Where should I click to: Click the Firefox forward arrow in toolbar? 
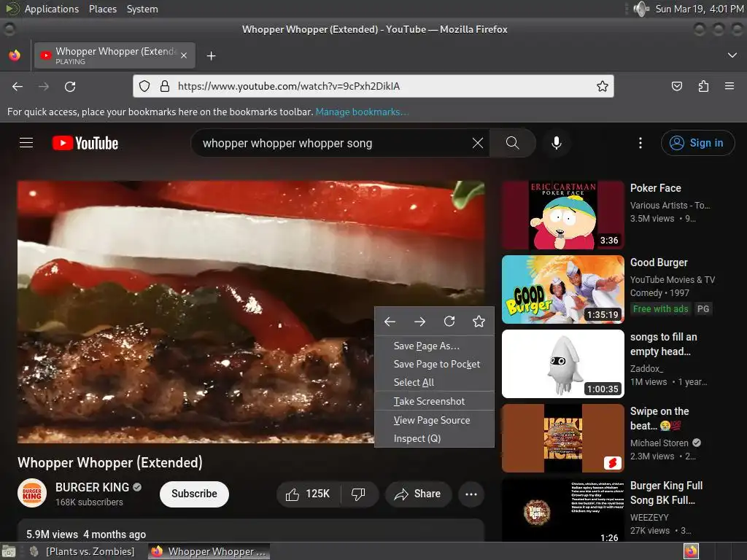coord(43,86)
